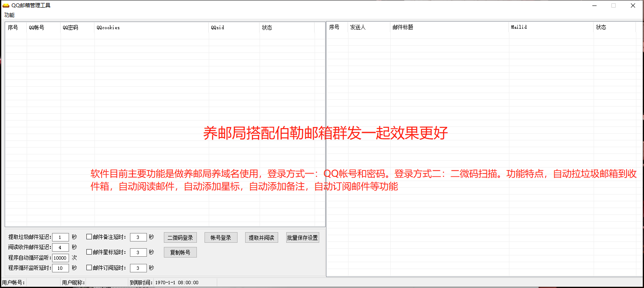This screenshot has width=644, height=288.
Task: Focus the 邮件备注延时 seconds input field
Action: pyautogui.click(x=138, y=237)
